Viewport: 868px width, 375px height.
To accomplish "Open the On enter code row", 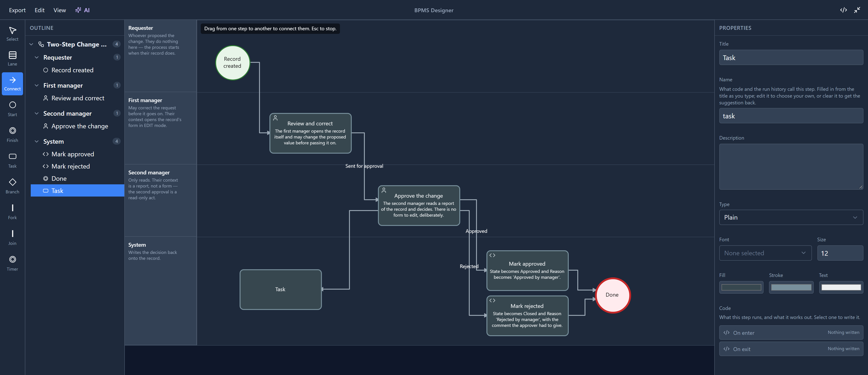I will (791, 333).
